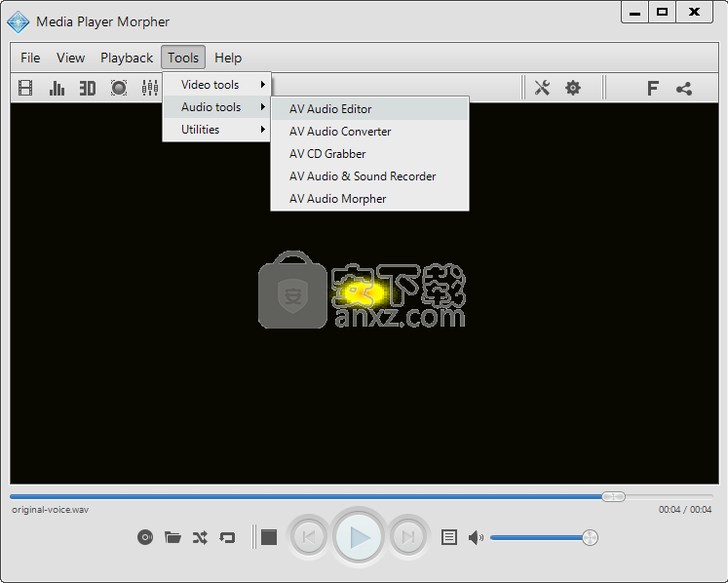728x583 pixels.
Task: Close the Media Player Morpher window
Action: [694, 12]
